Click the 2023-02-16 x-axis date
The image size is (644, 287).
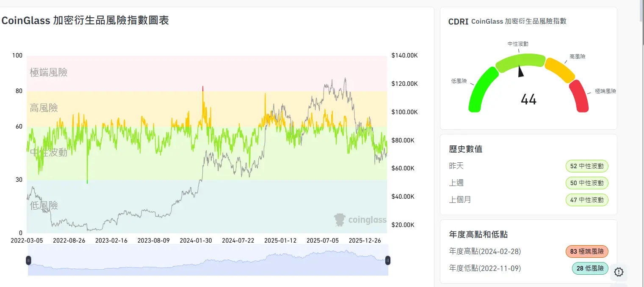(111, 241)
